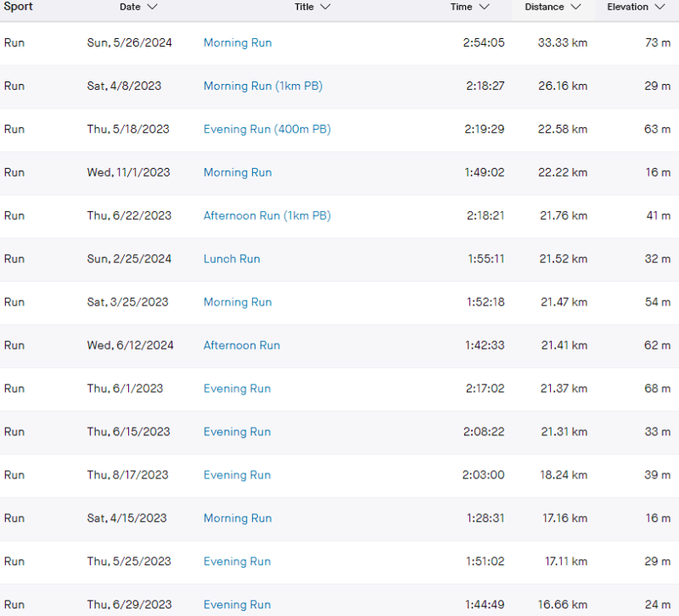Open the 33.33 km Morning Run
This screenshot has height=616, width=679.
238,42
